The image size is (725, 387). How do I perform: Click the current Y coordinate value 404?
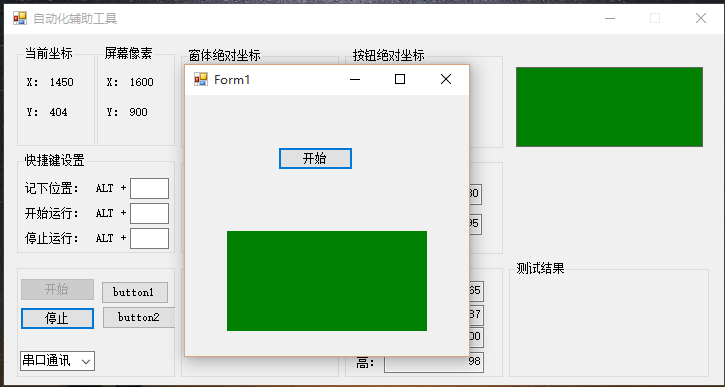pos(59,112)
